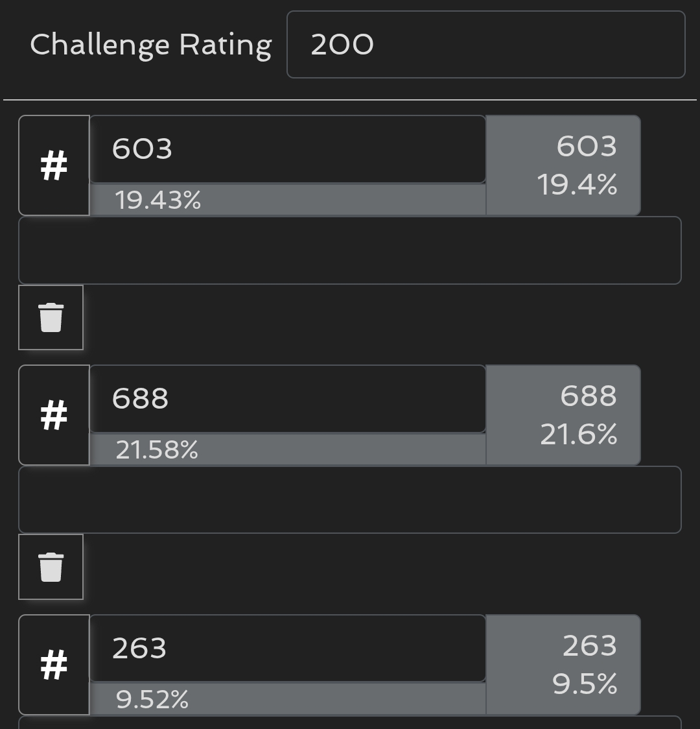
Task: Click the Challenge Rating label
Action: [x=150, y=45]
